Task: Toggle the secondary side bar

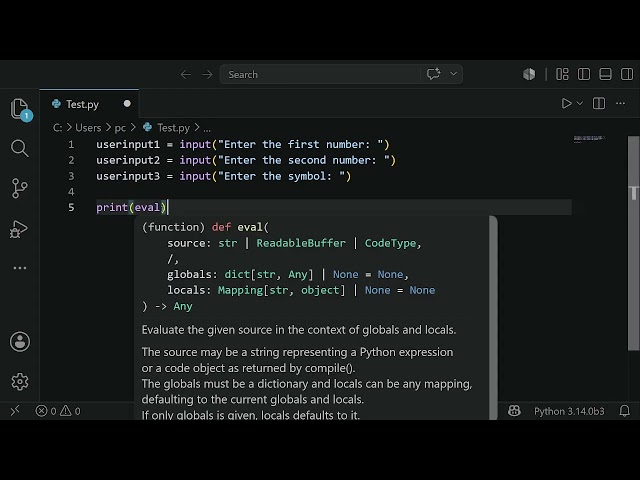Action: click(627, 74)
